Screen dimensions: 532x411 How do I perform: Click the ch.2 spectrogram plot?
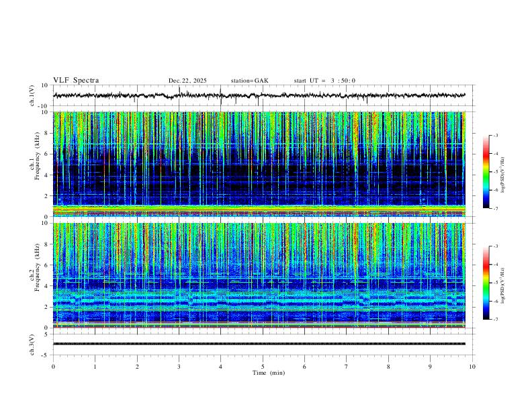click(x=259, y=275)
